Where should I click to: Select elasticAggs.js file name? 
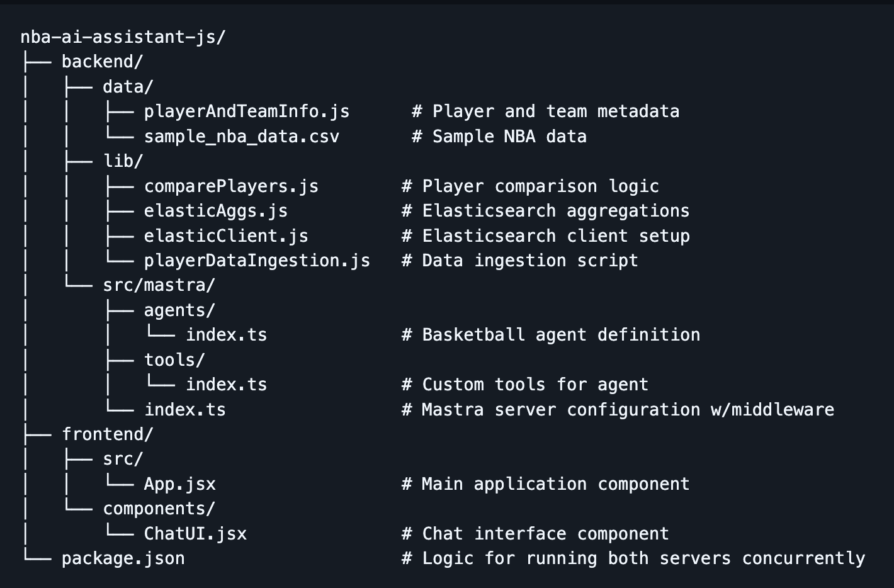click(x=215, y=211)
